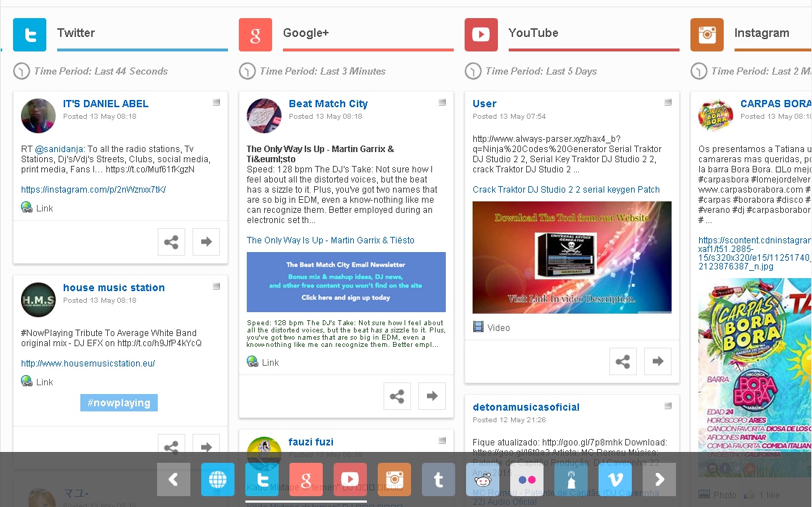
Task: Click the flag icon on IT'S DANIEL ABEL card
Action: [216, 102]
